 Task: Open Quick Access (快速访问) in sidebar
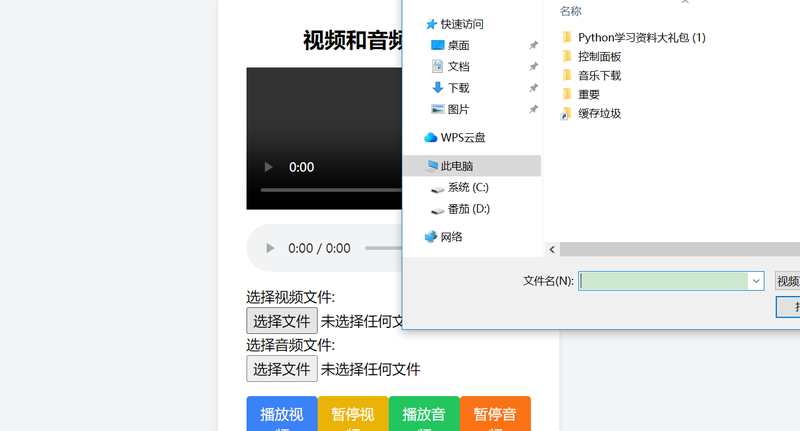coord(462,24)
